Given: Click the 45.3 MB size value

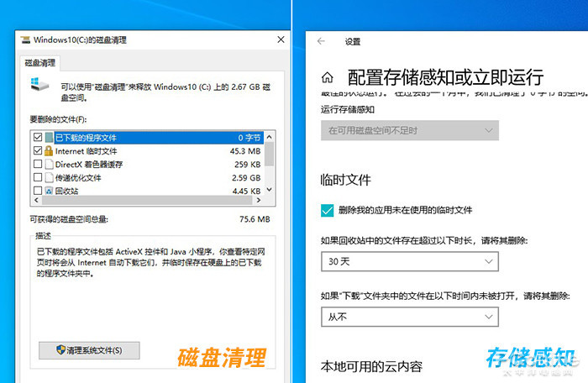Looking at the screenshot, I should coord(245,151).
